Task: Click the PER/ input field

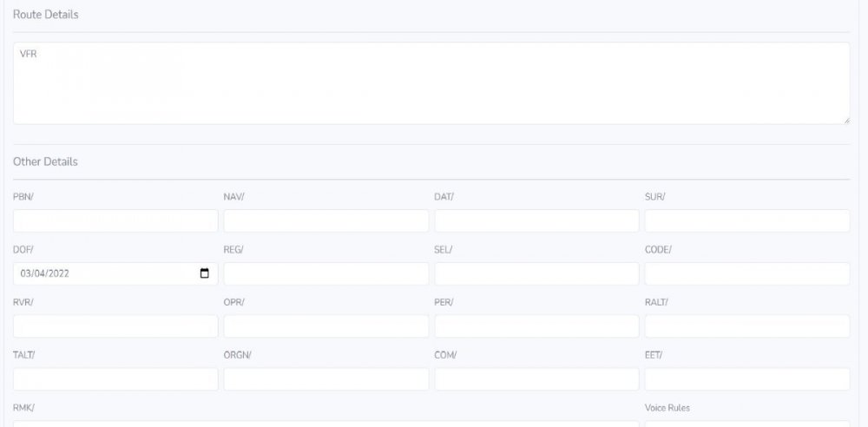Action: coord(536,326)
